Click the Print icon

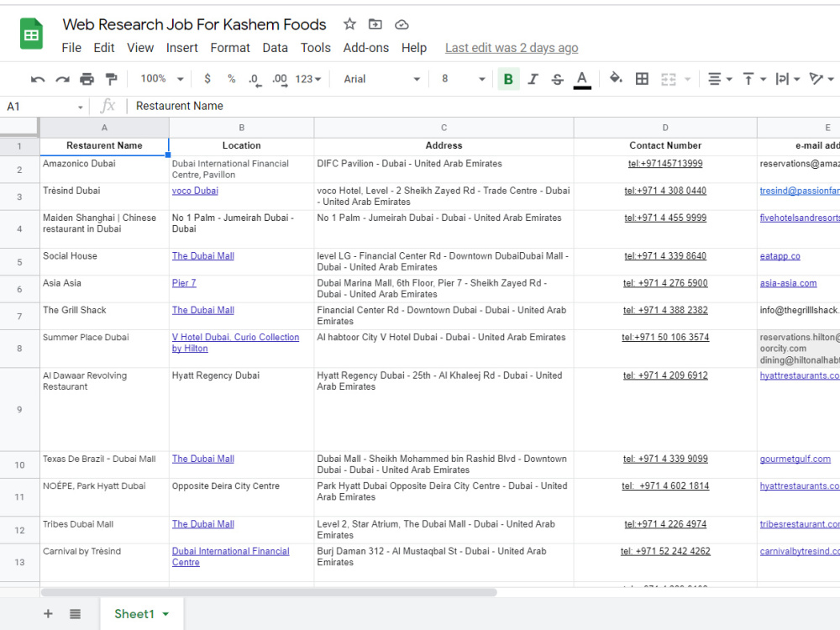pyautogui.click(x=87, y=79)
